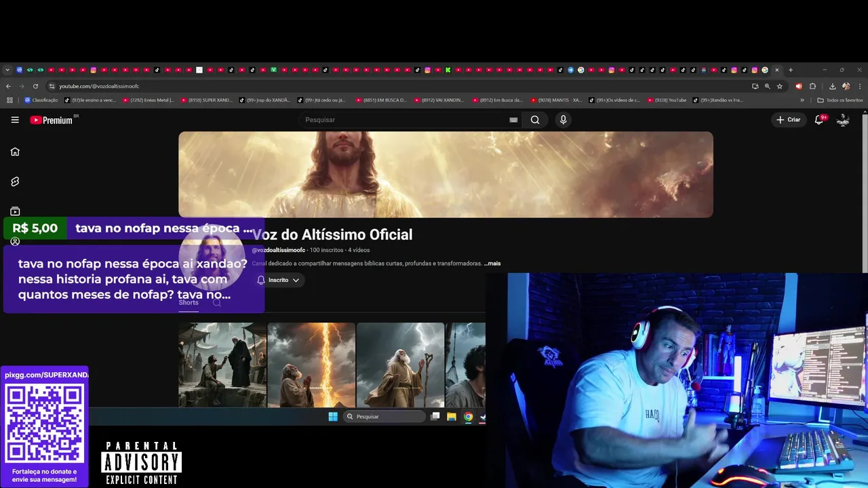Open the on-screen keyboard icon in search

click(x=513, y=120)
